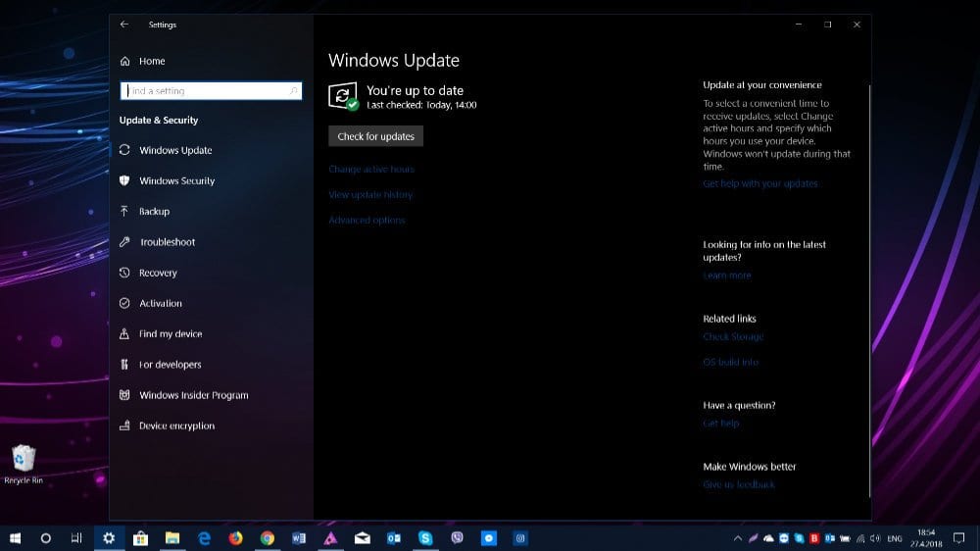Launch Microsoft Edge from taskbar
Image resolution: width=980 pixels, height=551 pixels.
point(205,538)
